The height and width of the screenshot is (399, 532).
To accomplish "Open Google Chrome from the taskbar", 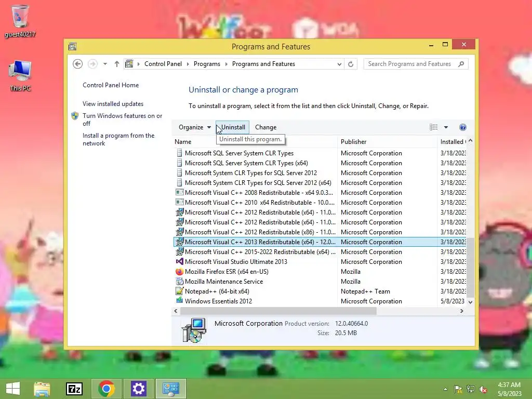I will (106, 389).
